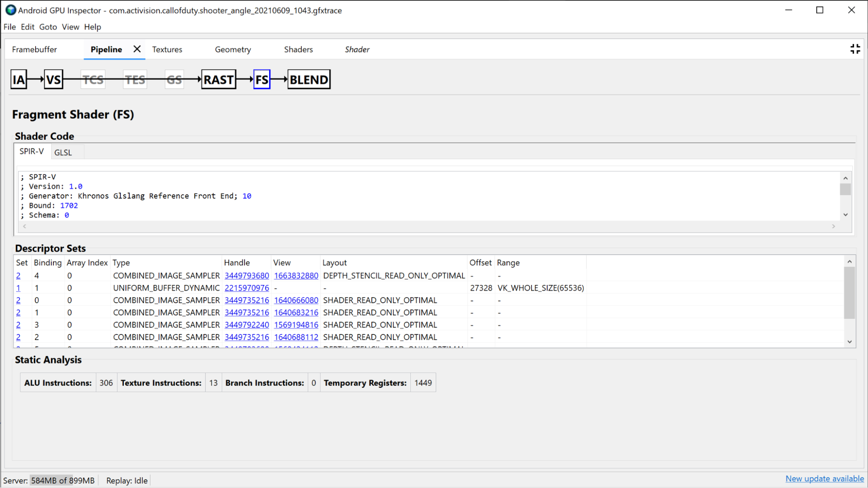Click the IA pipeline stage icon
The image size is (868, 488).
tap(19, 80)
